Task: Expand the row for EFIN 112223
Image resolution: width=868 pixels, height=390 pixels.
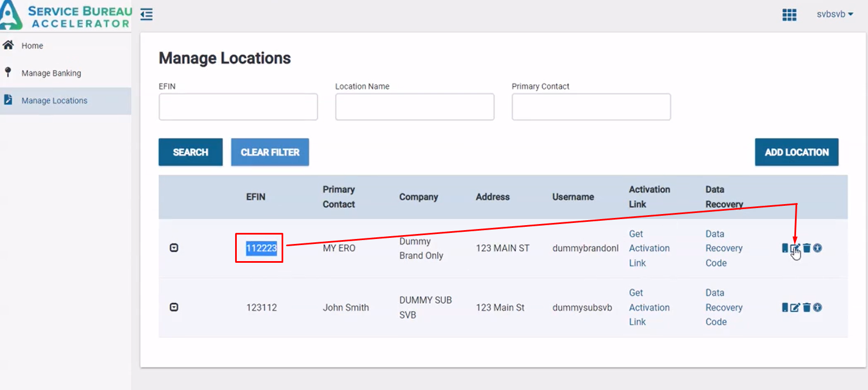Action: (x=174, y=248)
